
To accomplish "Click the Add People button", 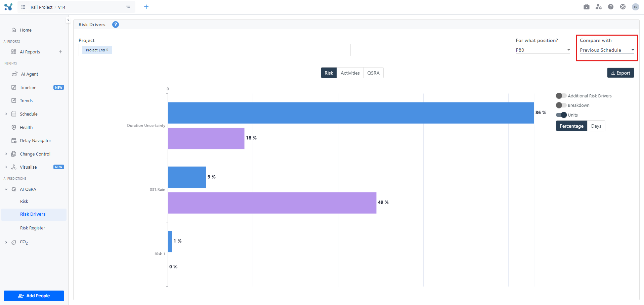I will point(34,296).
